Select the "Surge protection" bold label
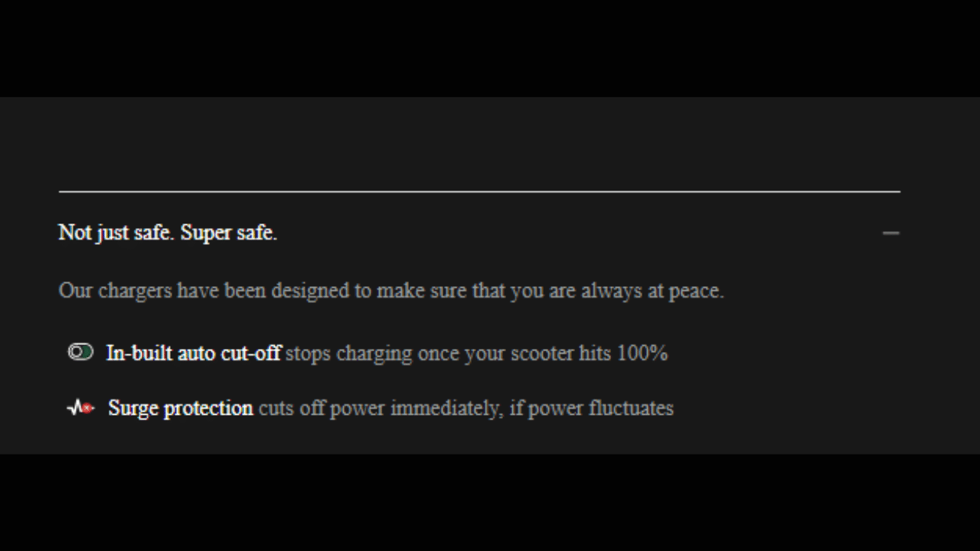Viewport: 980px width, 551px height. click(x=181, y=408)
